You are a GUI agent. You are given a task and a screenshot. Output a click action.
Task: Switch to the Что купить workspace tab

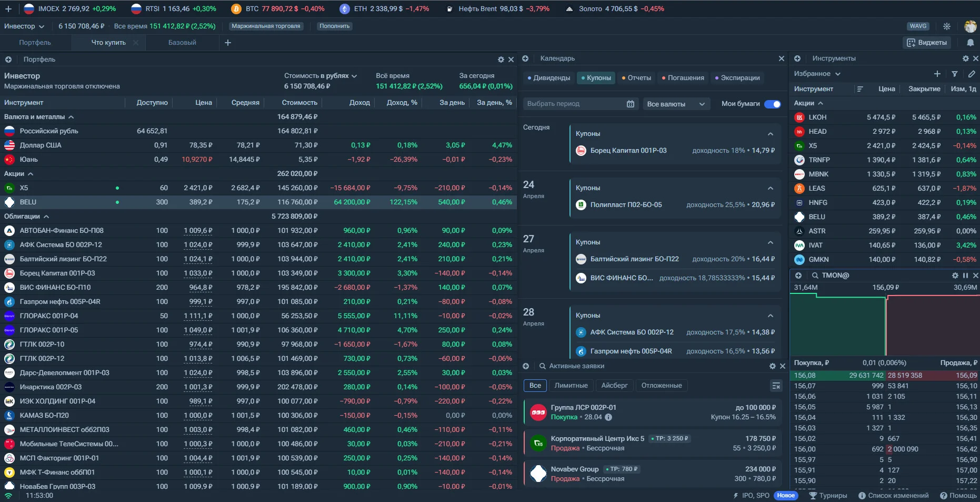pyautogui.click(x=108, y=43)
